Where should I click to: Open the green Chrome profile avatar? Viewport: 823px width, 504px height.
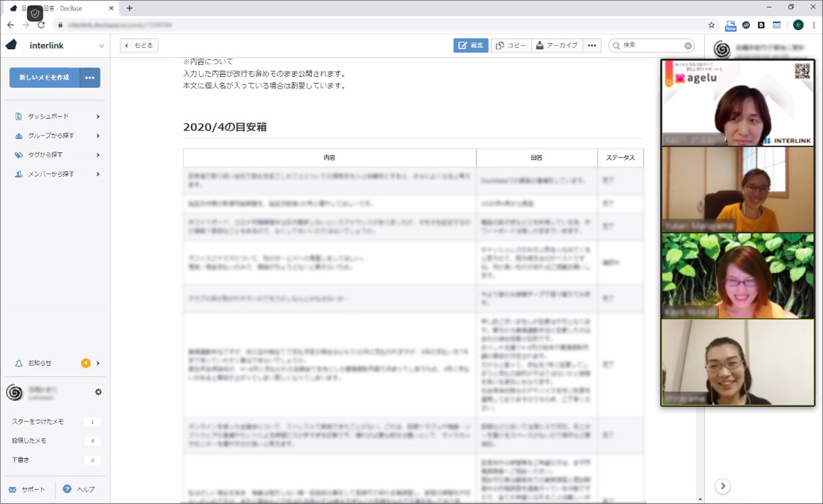tap(798, 25)
